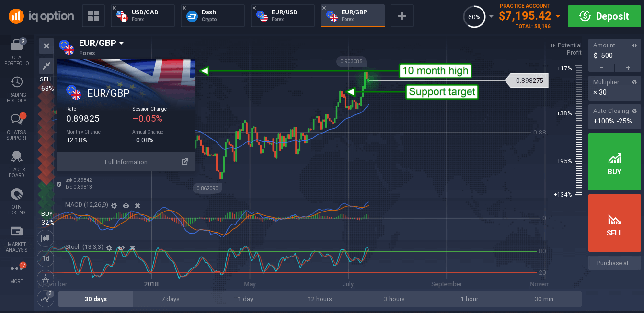Increase amount with plus button
Screen dimensions: 644x313
pyautogui.click(x=628, y=68)
